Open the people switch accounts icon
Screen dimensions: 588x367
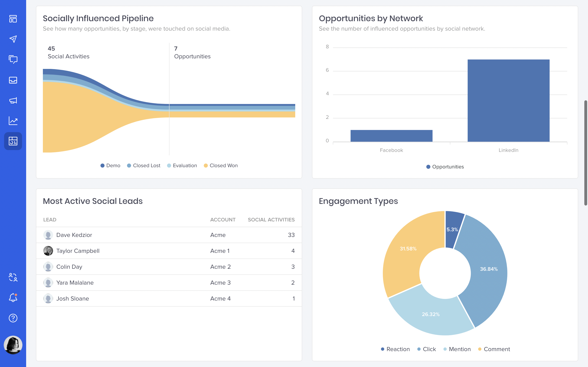pos(13,277)
